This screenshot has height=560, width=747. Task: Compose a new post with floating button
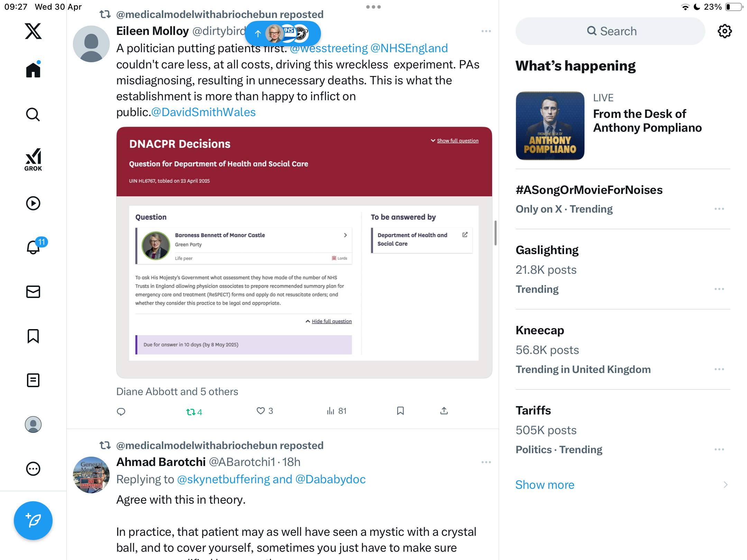point(33,520)
